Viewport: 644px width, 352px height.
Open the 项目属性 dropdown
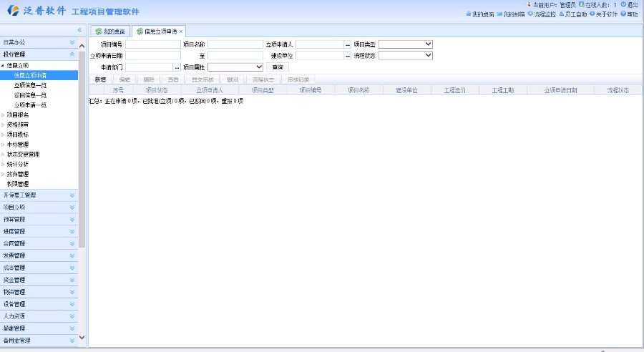pyautogui.click(x=235, y=67)
